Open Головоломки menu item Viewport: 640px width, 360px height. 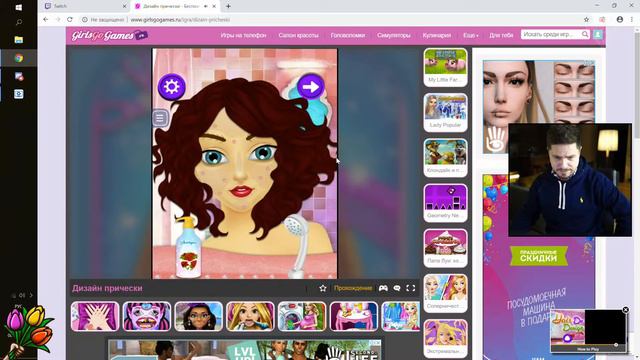[x=348, y=36]
